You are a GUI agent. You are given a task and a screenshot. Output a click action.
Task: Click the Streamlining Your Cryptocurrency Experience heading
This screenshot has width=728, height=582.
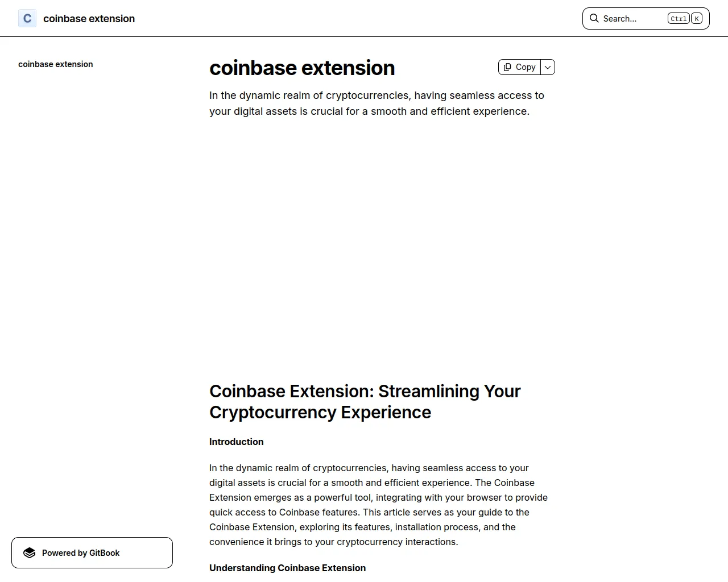365,402
